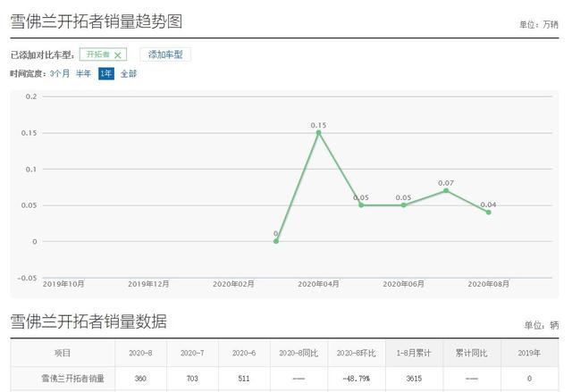
Task: Click the 2020-8同比 column header
Action: click(299, 353)
